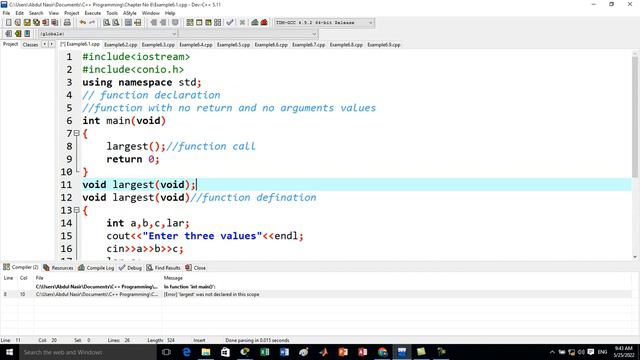Open the Compiler (2) bottom tab
The width and height of the screenshot is (640, 360).
point(20,267)
